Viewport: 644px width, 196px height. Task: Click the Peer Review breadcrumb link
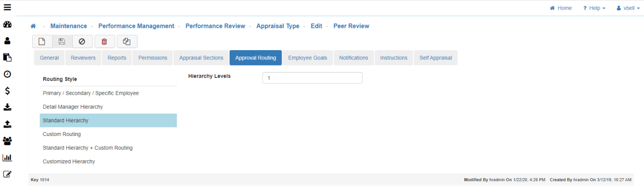pyautogui.click(x=351, y=26)
